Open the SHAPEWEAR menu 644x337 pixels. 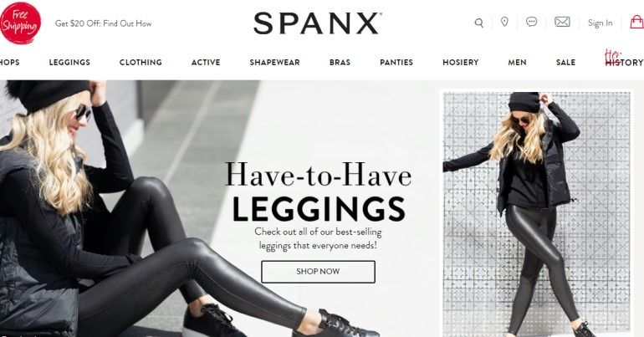click(275, 63)
